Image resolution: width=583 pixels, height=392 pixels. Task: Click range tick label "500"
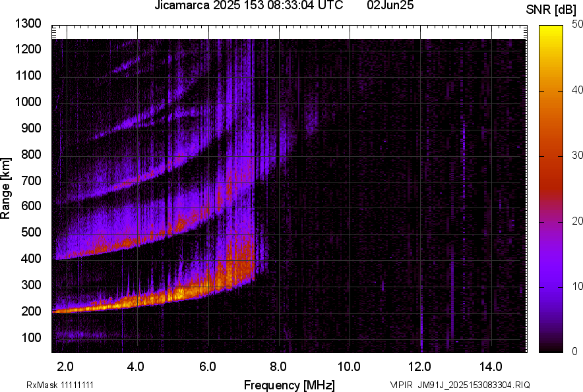coord(31,232)
